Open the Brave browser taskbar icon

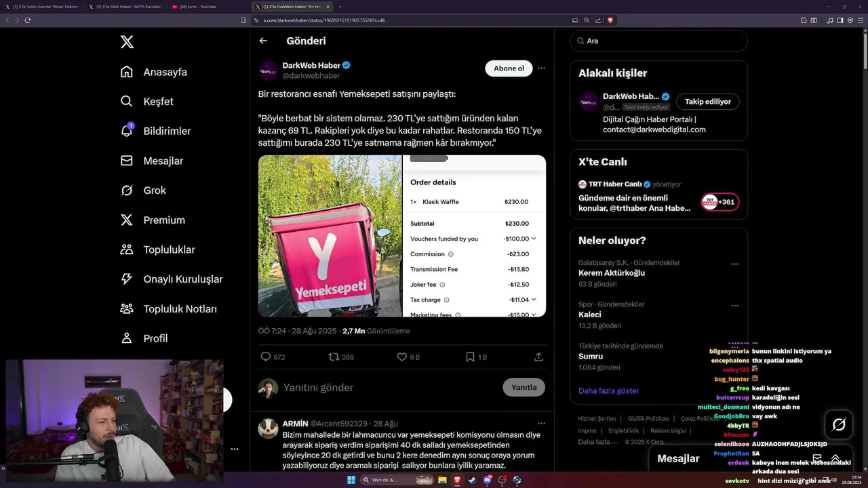457,480
